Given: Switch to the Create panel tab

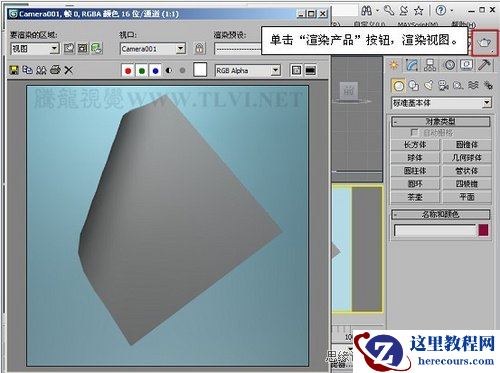Looking at the screenshot, I should [x=394, y=65].
